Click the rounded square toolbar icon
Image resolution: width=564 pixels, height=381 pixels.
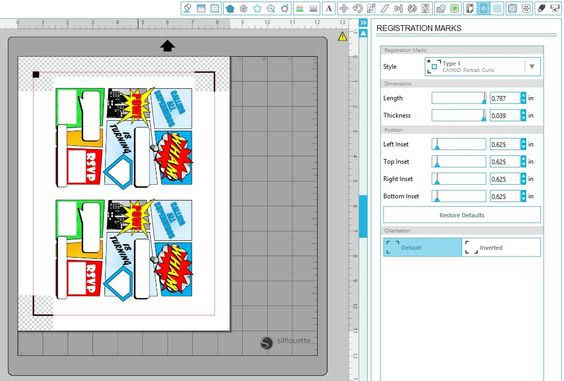pos(512,8)
